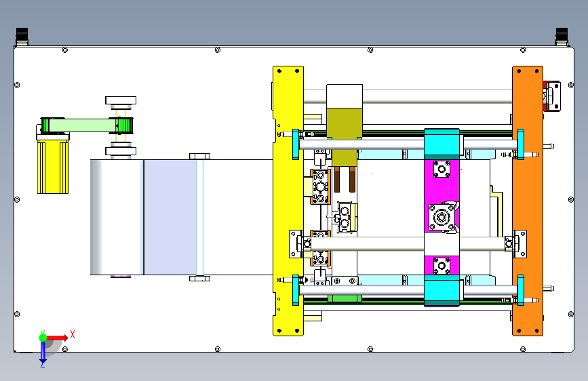
Task: Click the green Y axis dot of triad
Action: point(43,338)
